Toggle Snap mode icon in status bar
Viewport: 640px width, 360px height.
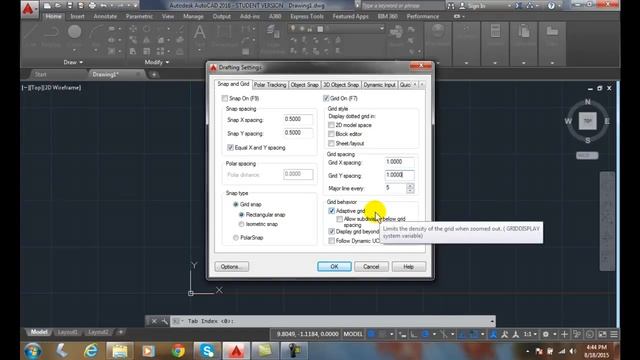[382, 334]
